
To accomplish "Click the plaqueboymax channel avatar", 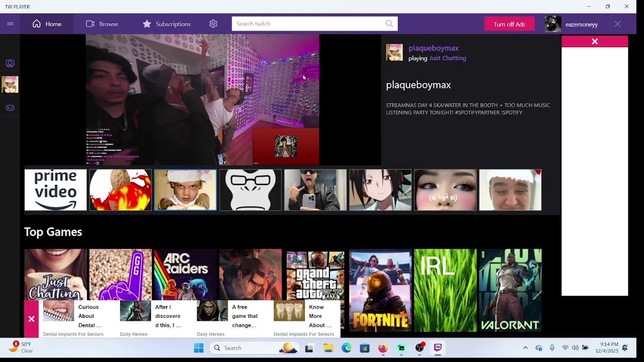I will pyautogui.click(x=394, y=53).
